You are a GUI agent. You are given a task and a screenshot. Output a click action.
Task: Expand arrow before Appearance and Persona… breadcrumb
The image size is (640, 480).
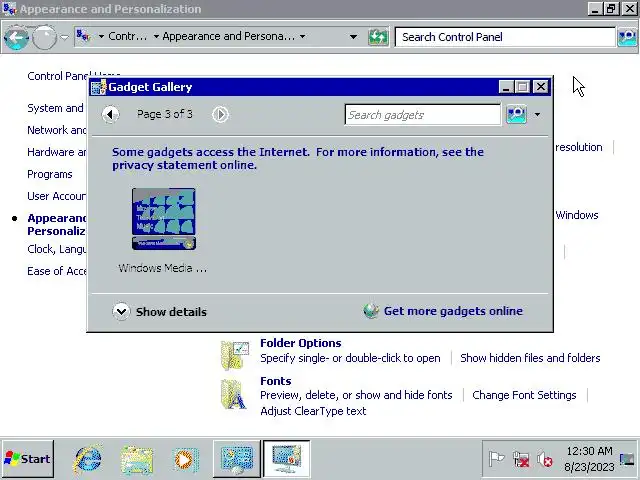coord(156,37)
